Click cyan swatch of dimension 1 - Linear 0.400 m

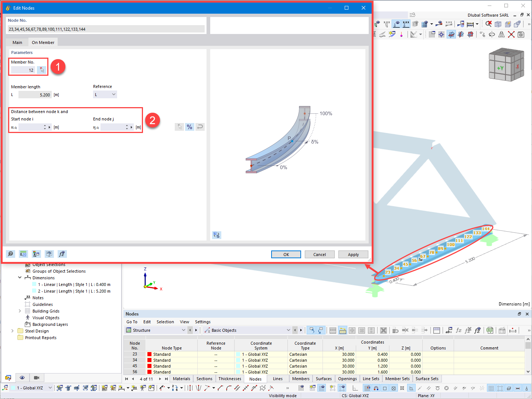pos(34,284)
